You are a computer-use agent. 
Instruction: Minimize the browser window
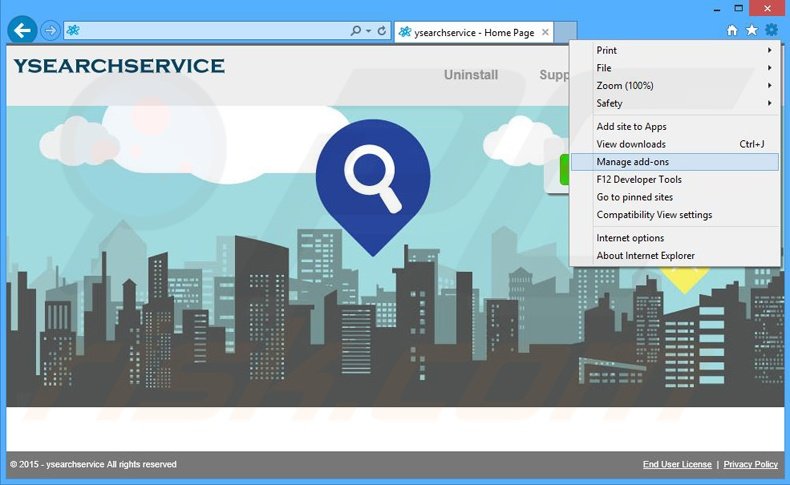(717, 9)
